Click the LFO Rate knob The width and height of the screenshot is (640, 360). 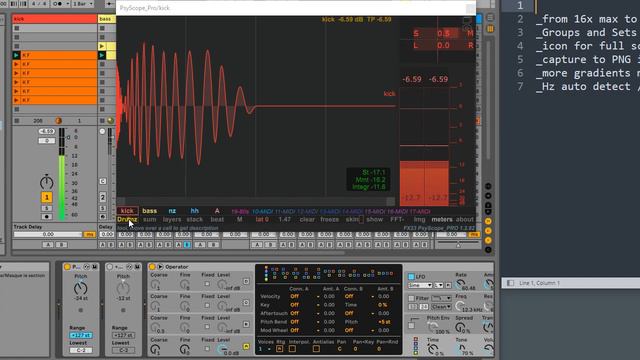[460, 284]
